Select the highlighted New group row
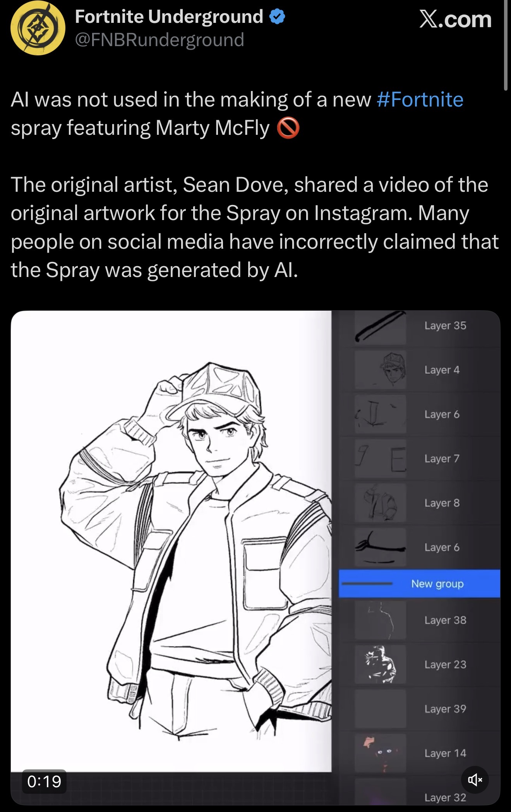 tap(419, 583)
